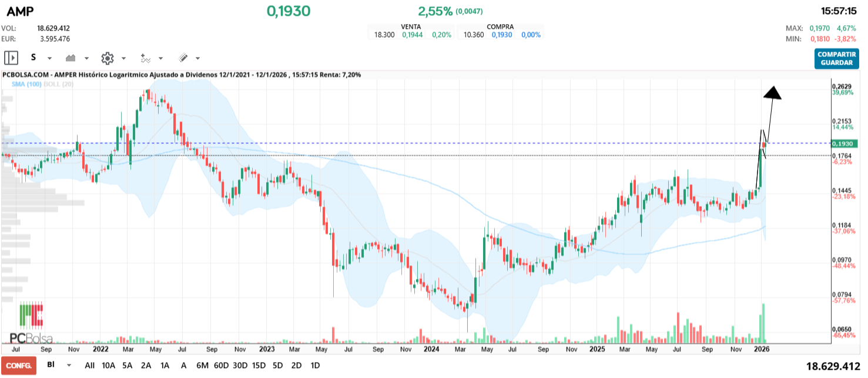
Task: Select the 5A time range
Action: point(128,365)
